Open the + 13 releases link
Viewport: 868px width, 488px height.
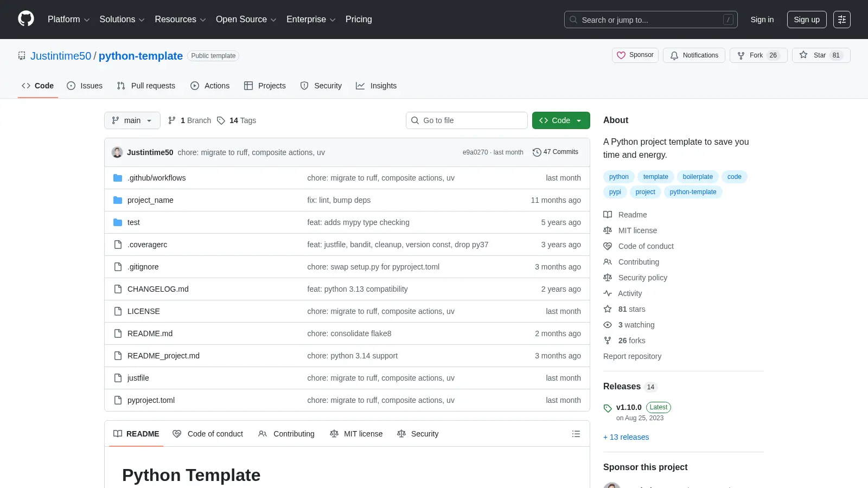coord(626,437)
